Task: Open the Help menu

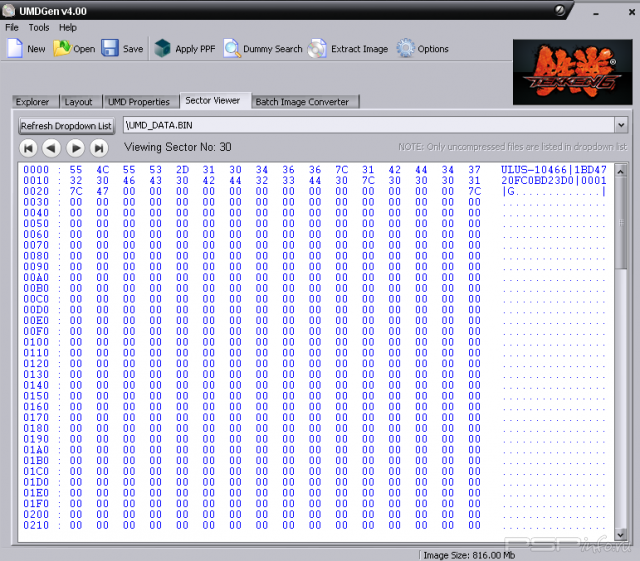Action: pyautogui.click(x=67, y=28)
